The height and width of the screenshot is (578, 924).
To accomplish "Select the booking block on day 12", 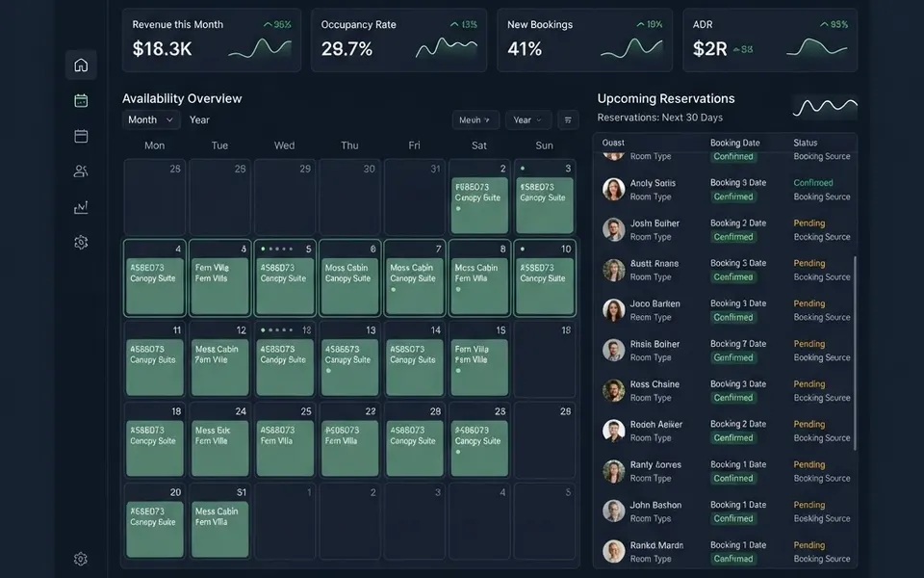I will click(219, 367).
